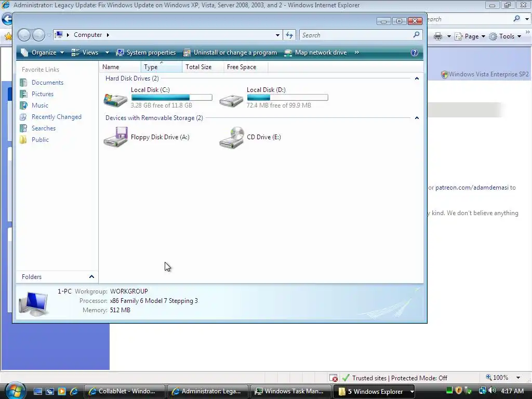Click the volume speaker tray icon
The width and height of the screenshot is (532, 399).
click(493, 391)
